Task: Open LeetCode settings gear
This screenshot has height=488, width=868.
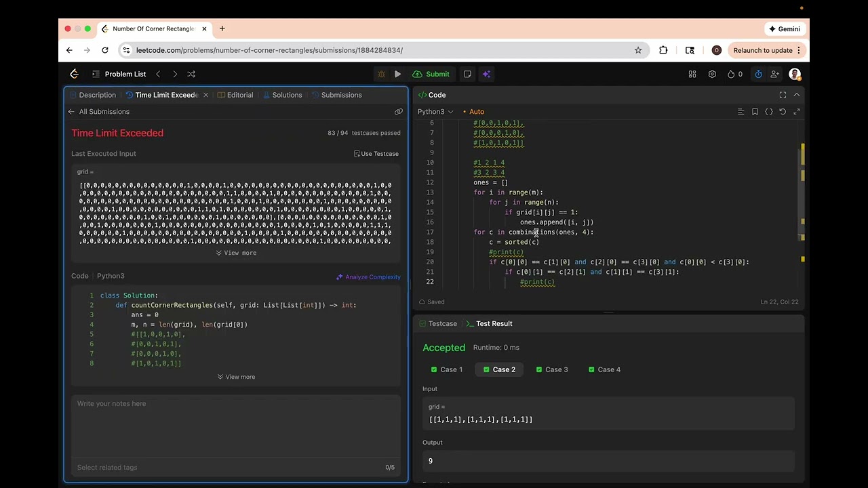Action: (712, 74)
